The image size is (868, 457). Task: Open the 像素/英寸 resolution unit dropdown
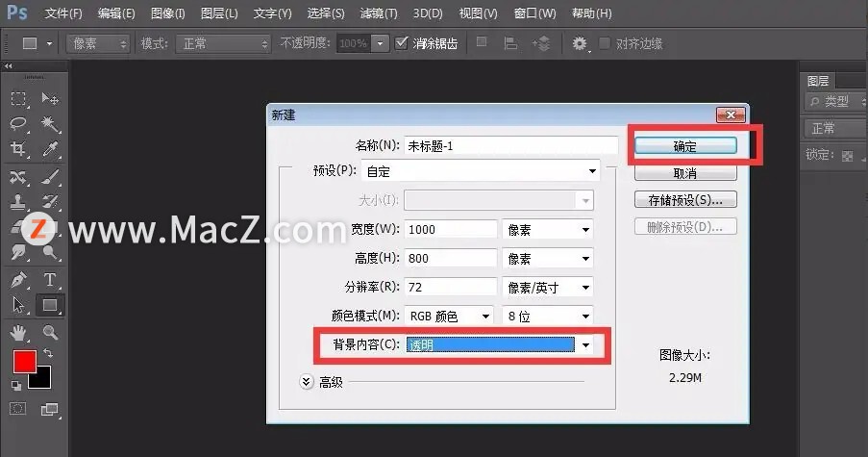click(547, 287)
